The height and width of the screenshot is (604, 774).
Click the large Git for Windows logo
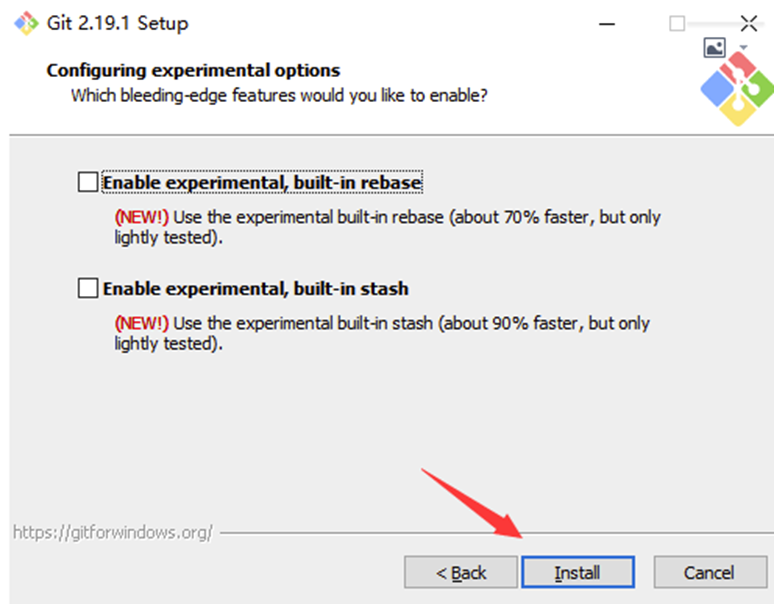point(739,90)
